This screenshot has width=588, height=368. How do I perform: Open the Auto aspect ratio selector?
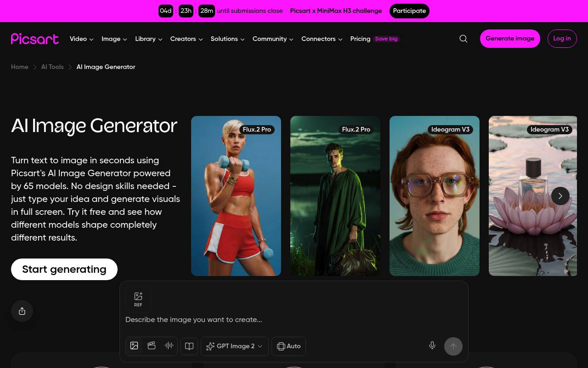tap(289, 346)
